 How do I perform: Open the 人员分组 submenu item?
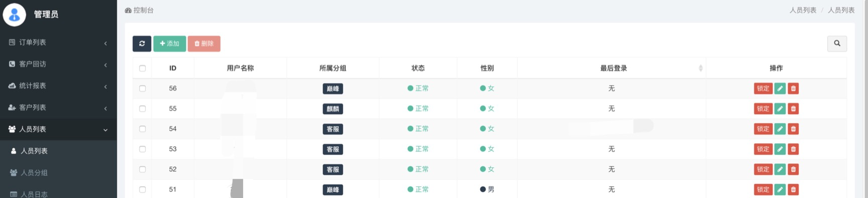pos(58,172)
